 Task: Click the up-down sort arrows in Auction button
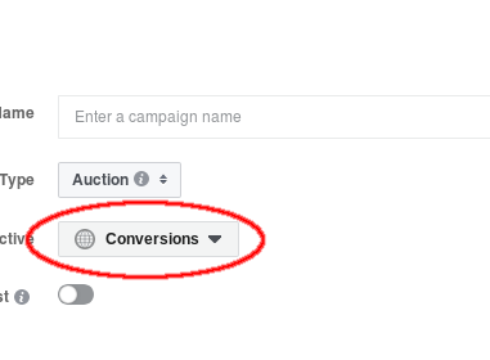[163, 179]
